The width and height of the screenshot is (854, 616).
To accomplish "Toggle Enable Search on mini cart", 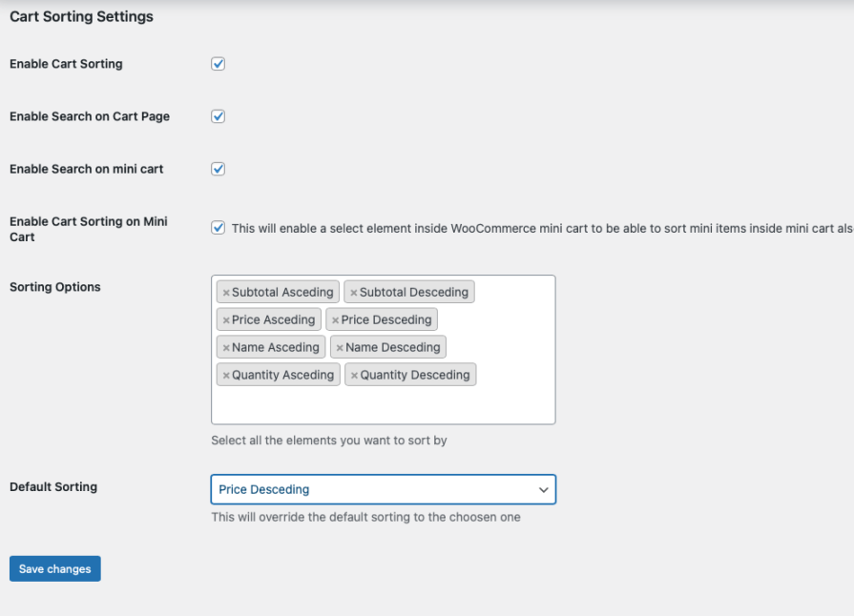I will coord(218,168).
